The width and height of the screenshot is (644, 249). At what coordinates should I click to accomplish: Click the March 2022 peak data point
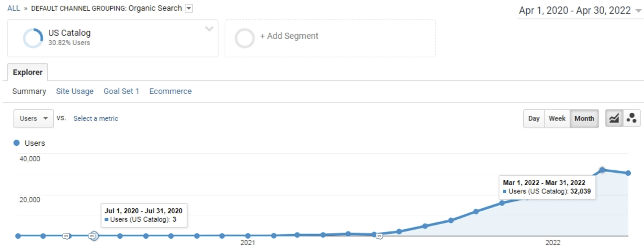pos(602,170)
